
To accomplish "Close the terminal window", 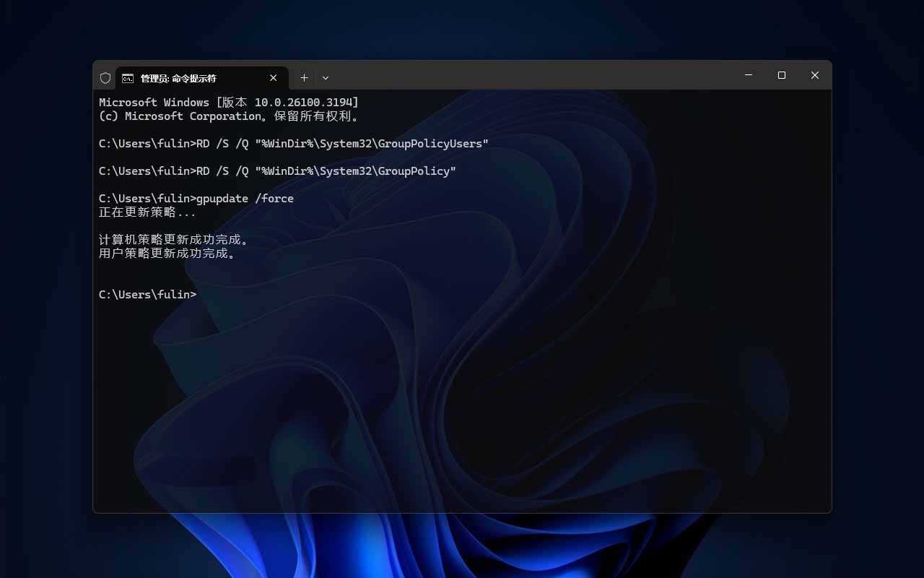I will (x=815, y=75).
